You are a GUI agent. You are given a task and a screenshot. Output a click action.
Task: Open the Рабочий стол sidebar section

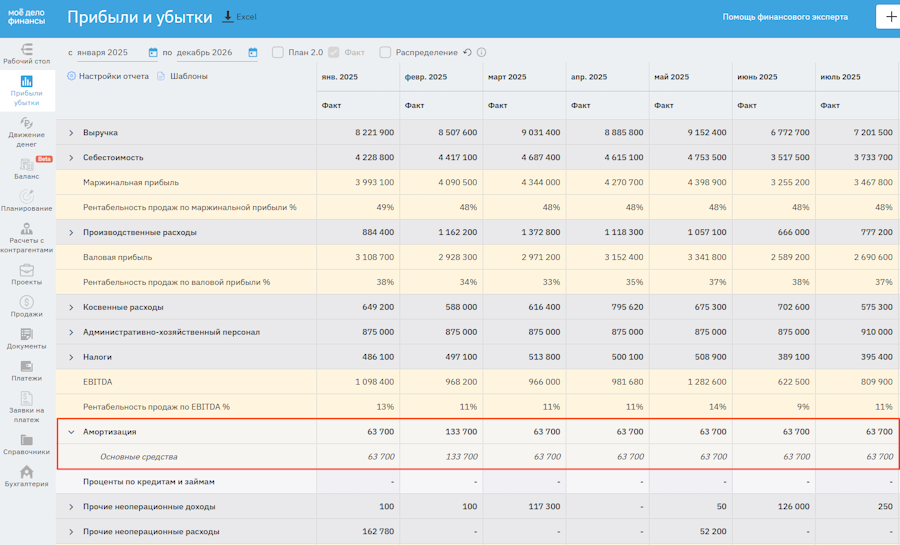[27, 53]
